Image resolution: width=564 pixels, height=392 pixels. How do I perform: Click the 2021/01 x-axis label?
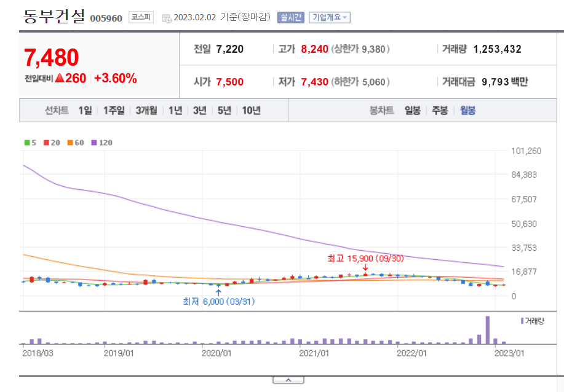pyautogui.click(x=314, y=353)
